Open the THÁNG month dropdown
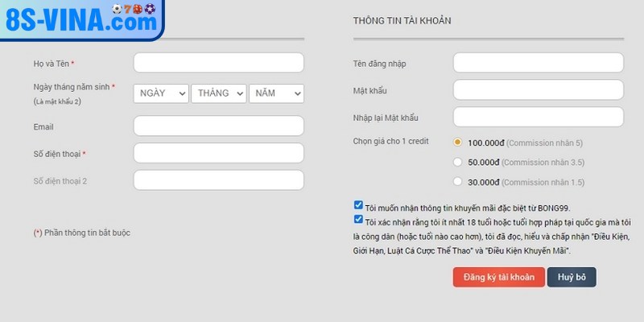Screen dimensions: 644x322 coord(218,93)
